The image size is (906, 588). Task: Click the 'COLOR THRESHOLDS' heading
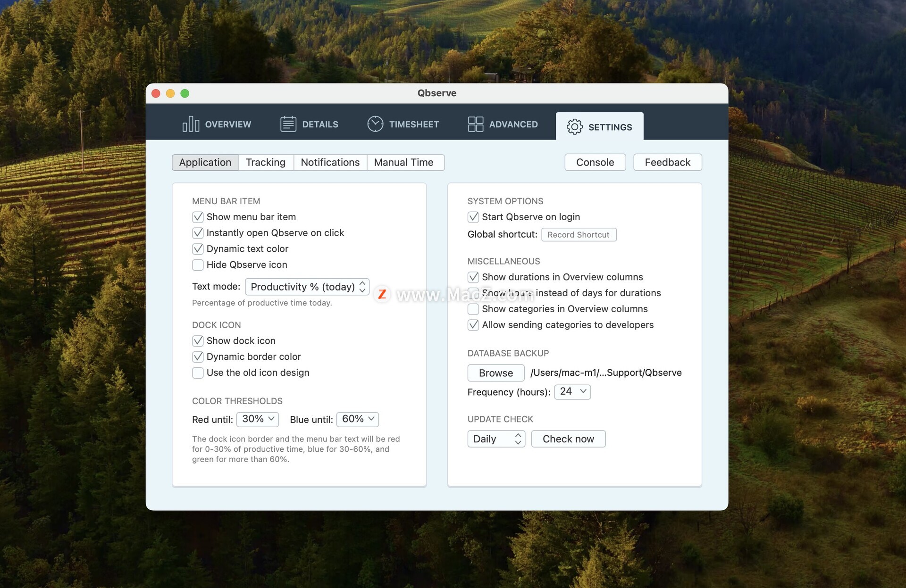pyautogui.click(x=237, y=401)
